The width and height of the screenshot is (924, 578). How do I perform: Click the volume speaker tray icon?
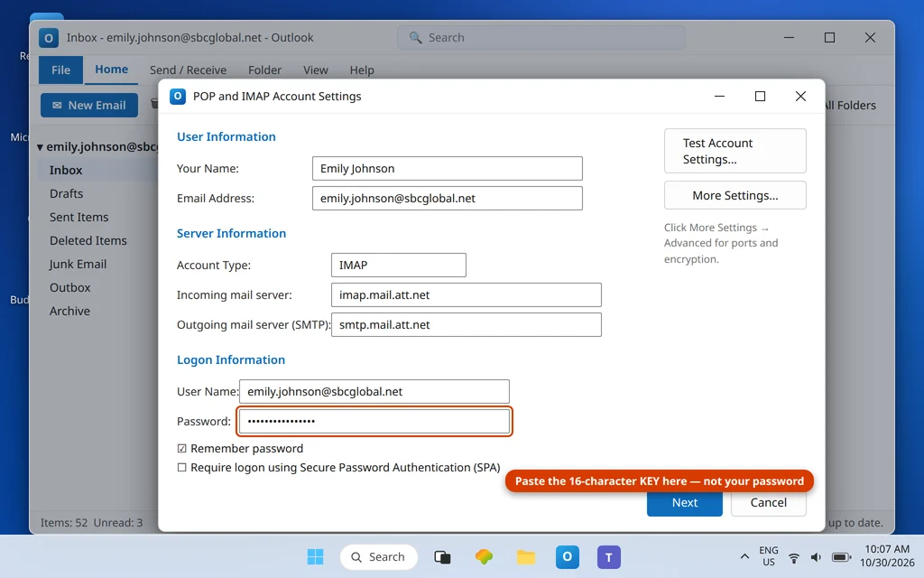click(x=816, y=557)
